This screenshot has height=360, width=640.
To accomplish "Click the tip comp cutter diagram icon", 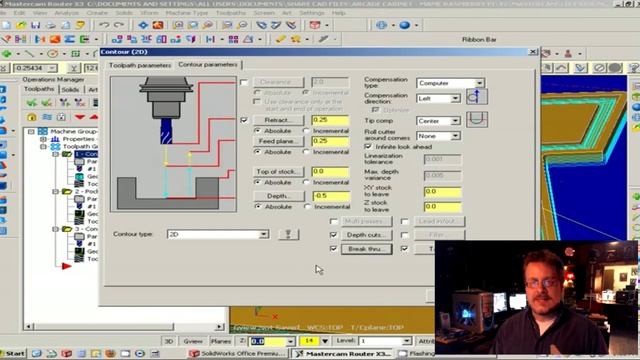I will tap(477, 120).
